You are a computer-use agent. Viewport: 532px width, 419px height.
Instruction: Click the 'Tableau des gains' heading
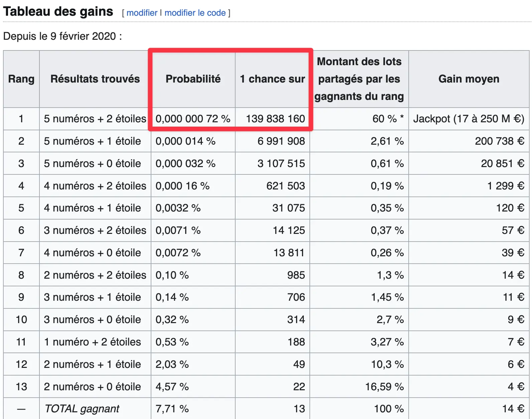(58, 12)
